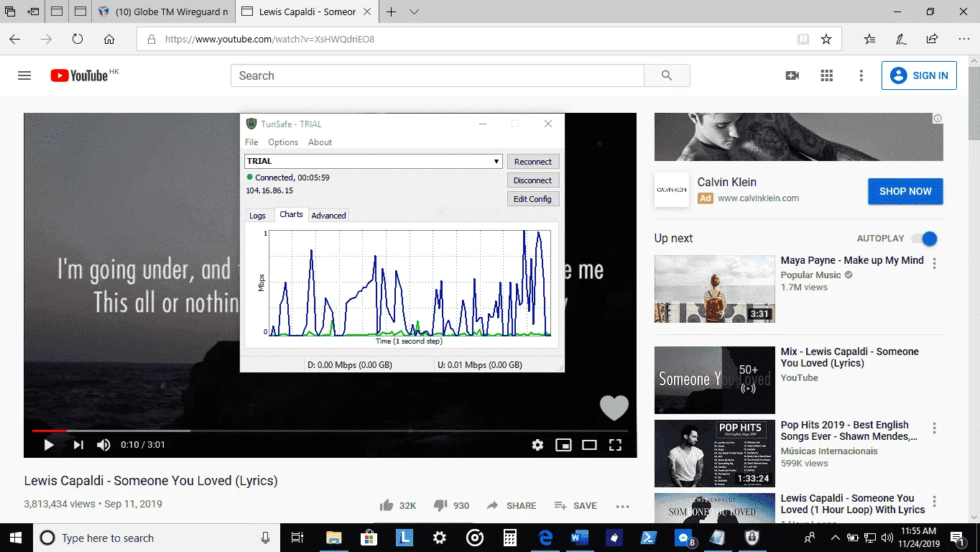Open the Calvin Klein website link
The width and height of the screenshot is (980, 552).
point(758,198)
